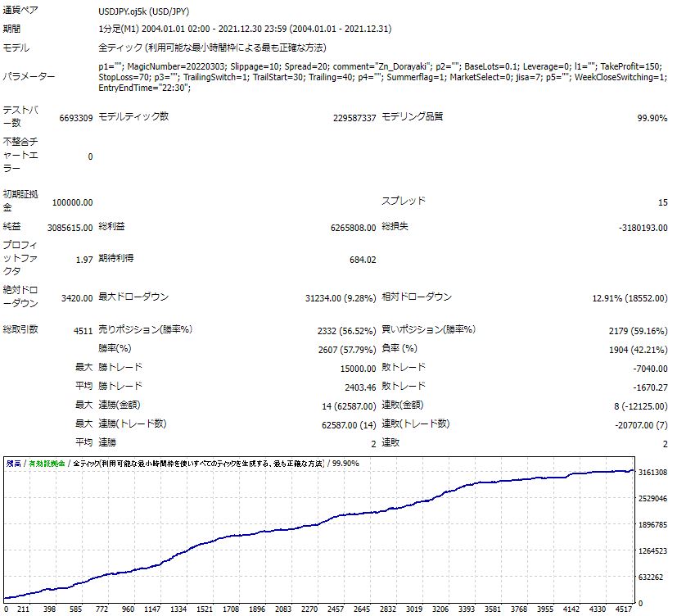Click the x-axis label 4517

[623, 609]
